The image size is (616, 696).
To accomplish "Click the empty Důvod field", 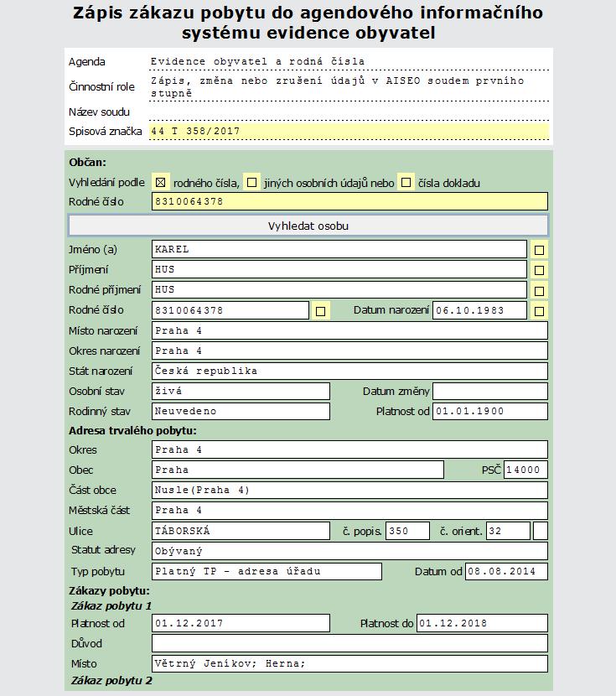I will 349,643.
